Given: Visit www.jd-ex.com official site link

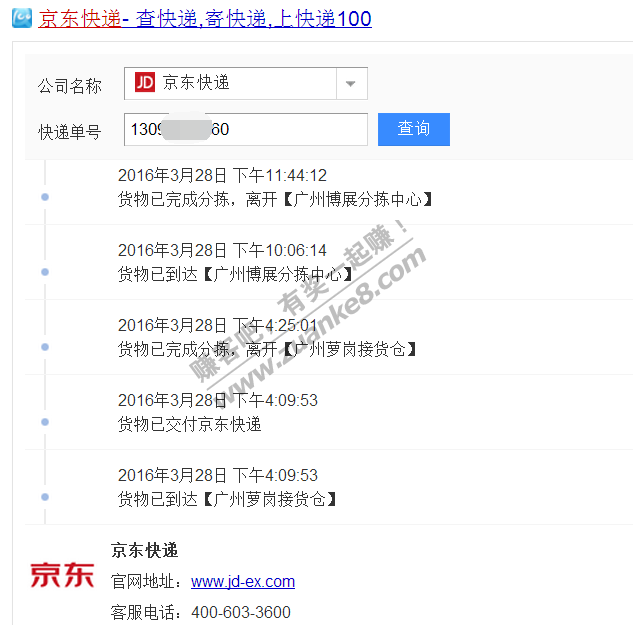Looking at the screenshot, I should pos(243,582).
